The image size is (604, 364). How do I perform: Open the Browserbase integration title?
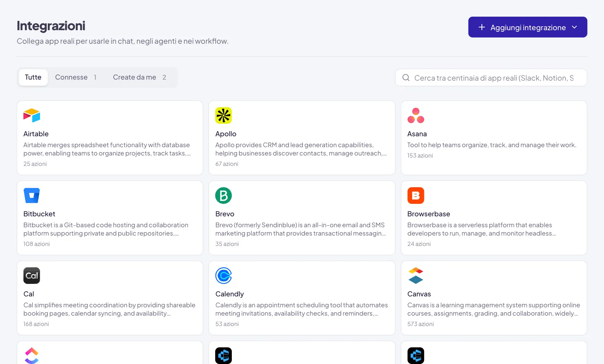tap(429, 214)
